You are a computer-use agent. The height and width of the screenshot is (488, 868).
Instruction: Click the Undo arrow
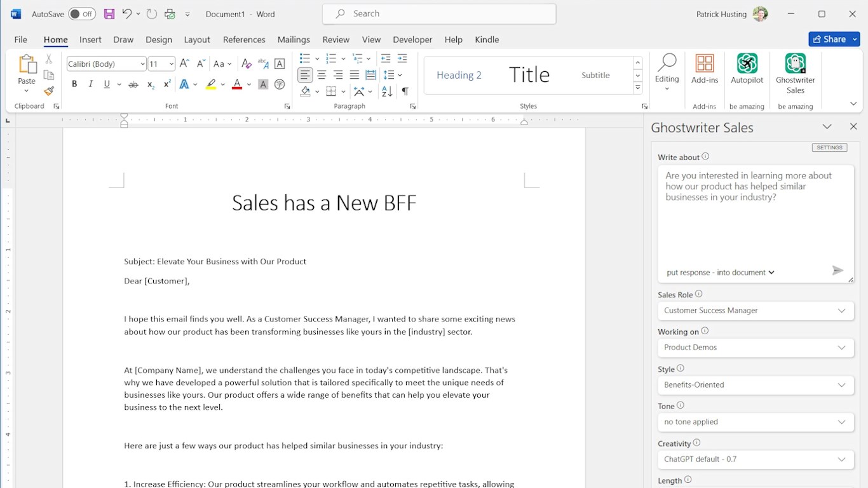[126, 14]
